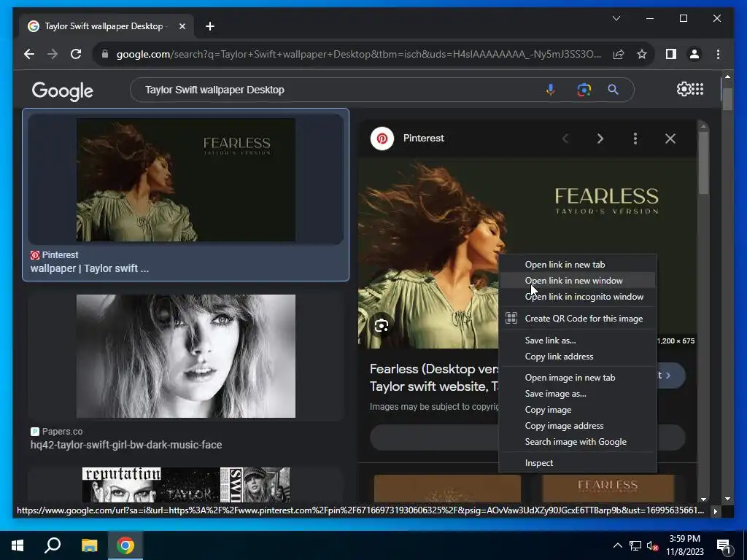747x560 pixels.
Task: Open Windows Start menu
Action: pos(18,545)
